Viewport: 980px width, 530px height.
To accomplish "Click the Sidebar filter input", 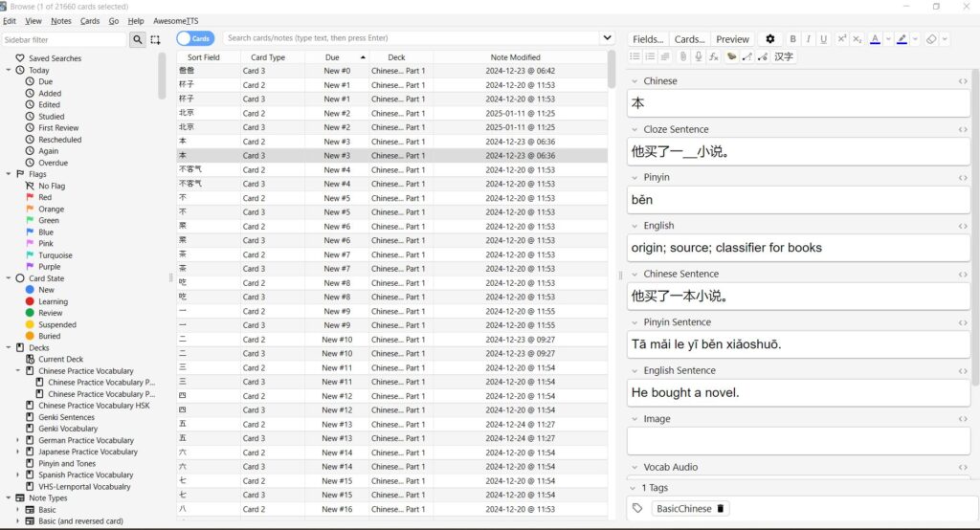I will pos(64,39).
